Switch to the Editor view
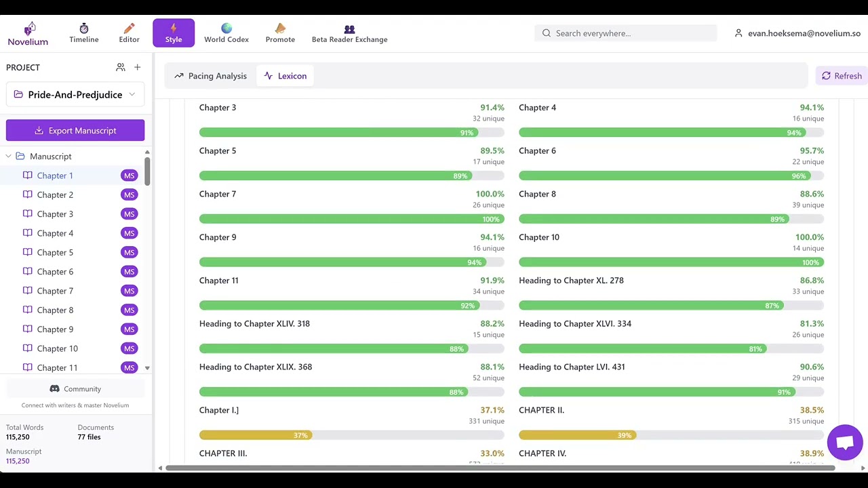 pyautogui.click(x=129, y=33)
